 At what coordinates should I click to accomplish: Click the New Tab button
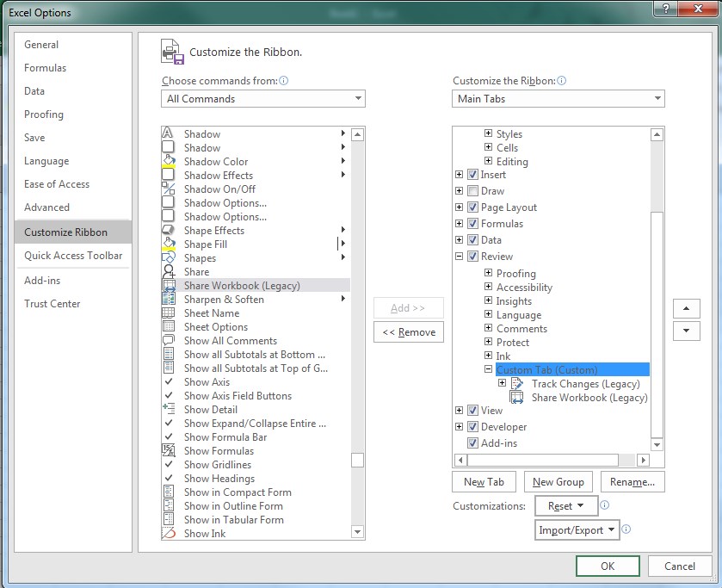pos(484,482)
